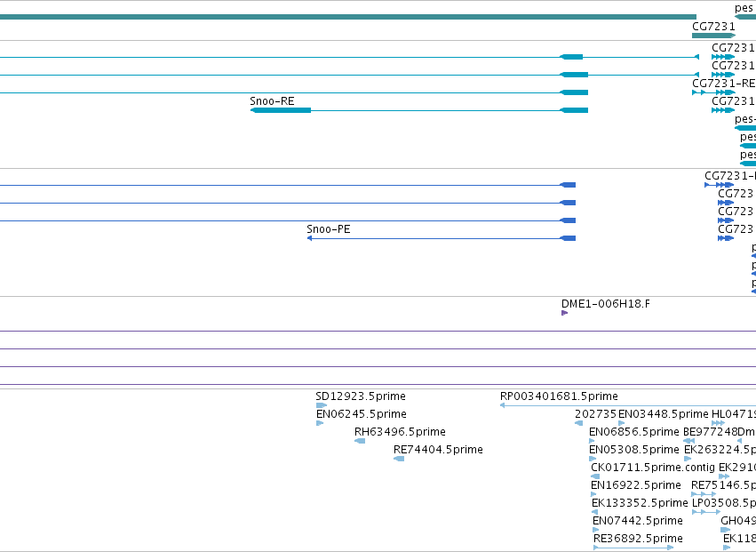Select the purple DME1-006H18.F arrow feature
Viewport: 756px width, 552px height.
click(565, 313)
